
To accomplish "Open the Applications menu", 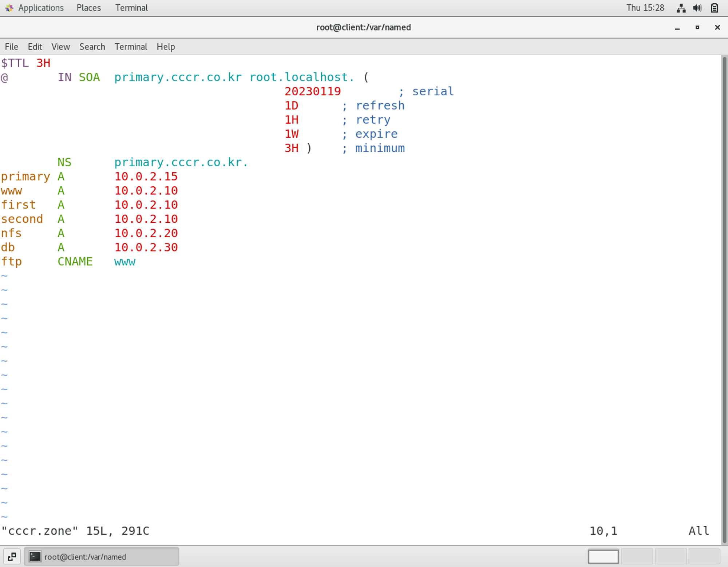I will click(x=41, y=8).
